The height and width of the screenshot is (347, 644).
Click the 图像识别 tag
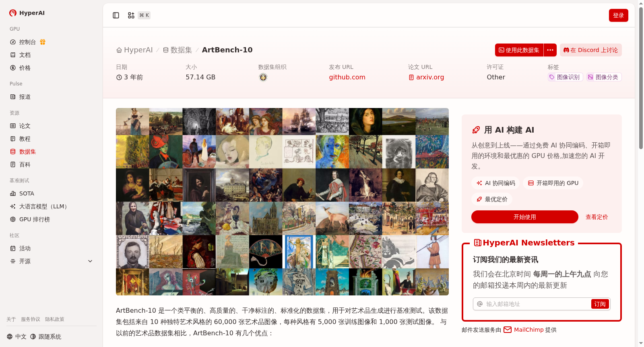coord(565,77)
